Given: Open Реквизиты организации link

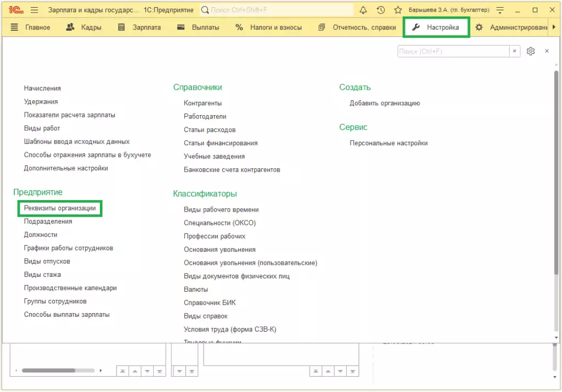Looking at the screenshot, I should tap(60, 208).
